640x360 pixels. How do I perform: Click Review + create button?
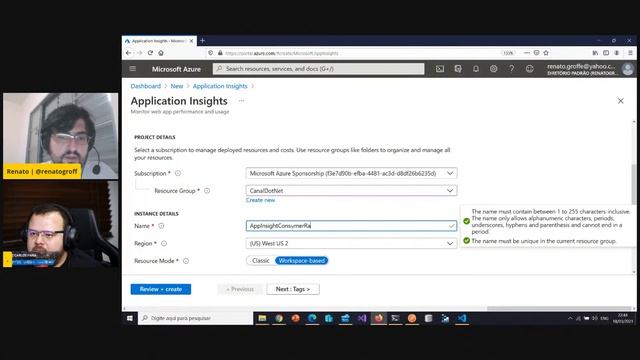click(161, 289)
